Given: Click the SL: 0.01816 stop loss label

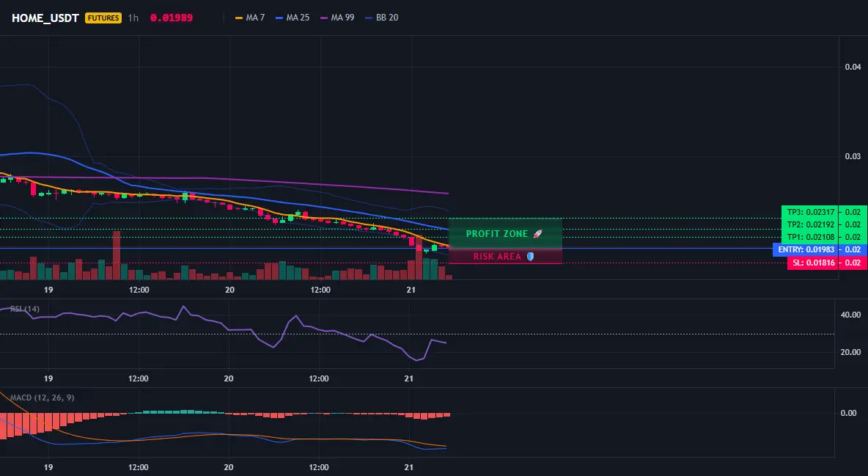Looking at the screenshot, I should (813, 263).
